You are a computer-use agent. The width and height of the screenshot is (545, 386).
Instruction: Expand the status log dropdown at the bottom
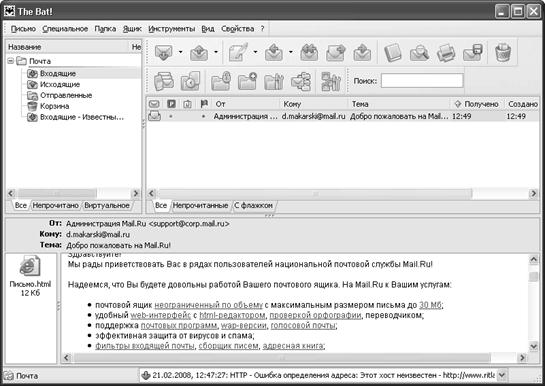click(502, 375)
